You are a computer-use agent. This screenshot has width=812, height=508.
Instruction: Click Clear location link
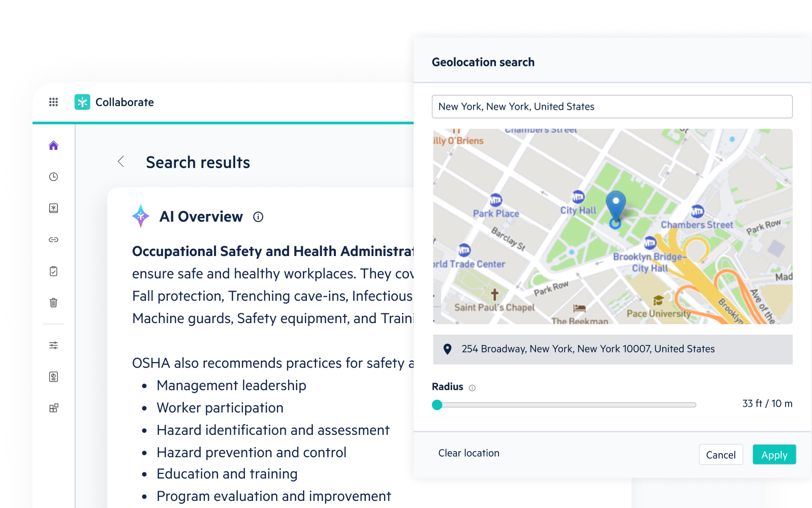click(x=469, y=453)
